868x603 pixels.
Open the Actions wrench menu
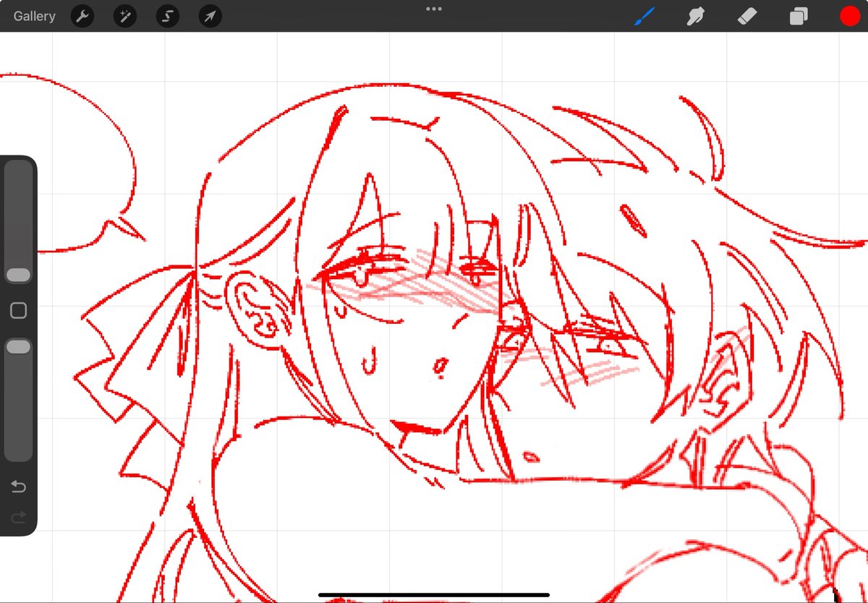pos(83,16)
